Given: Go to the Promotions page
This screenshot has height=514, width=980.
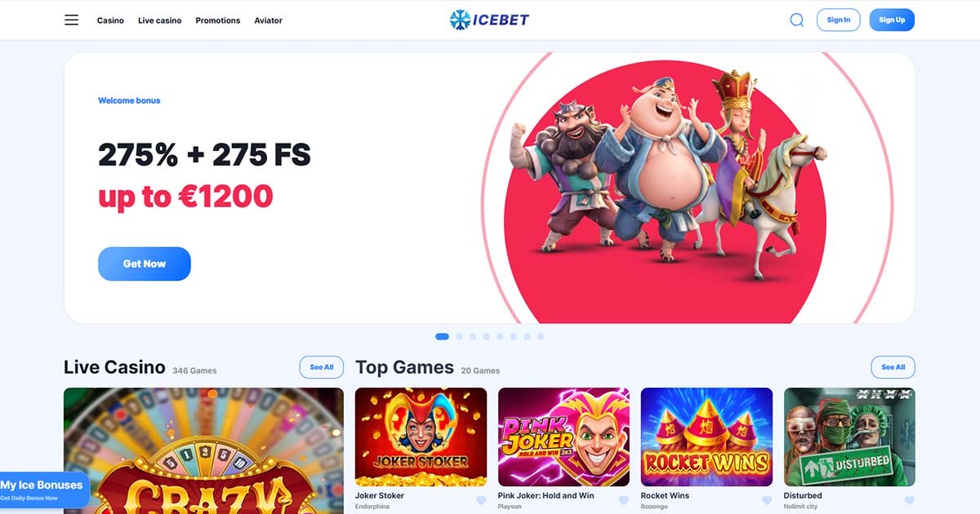Looking at the screenshot, I should tap(218, 20).
